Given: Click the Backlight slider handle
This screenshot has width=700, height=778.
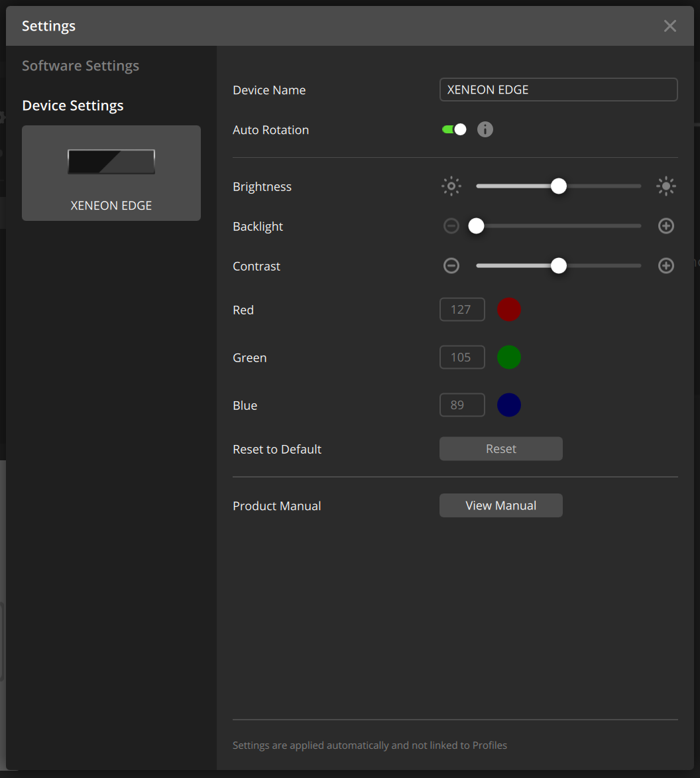Looking at the screenshot, I should coord(476,226).
